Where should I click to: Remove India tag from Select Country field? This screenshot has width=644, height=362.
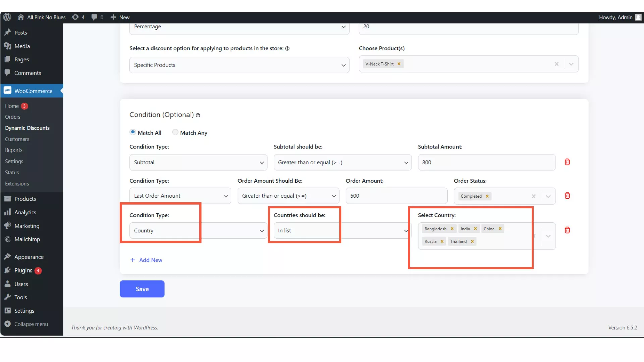point(475,229)
